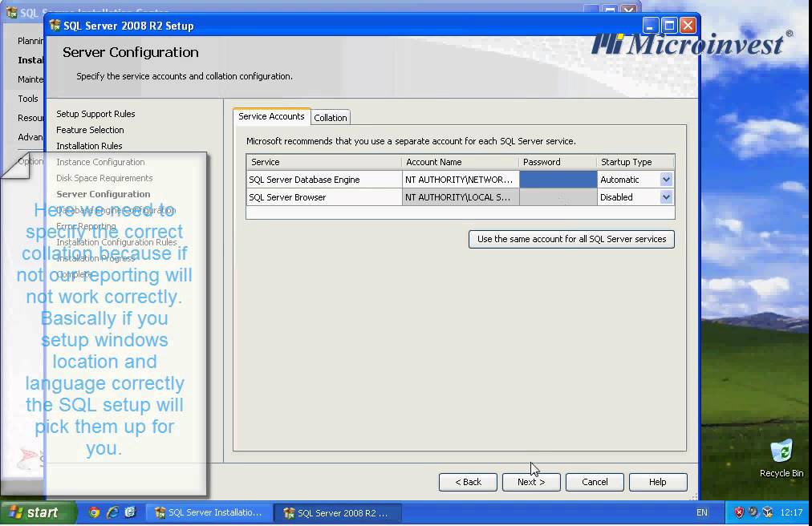
Task: Expand Startup Type dropdown for SQL Server Browser
Action: tap(666, 197)
